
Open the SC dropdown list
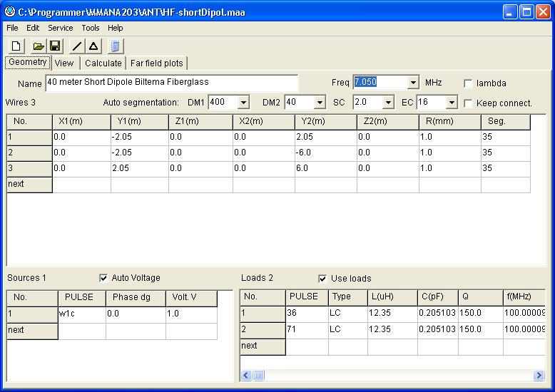point(388,103)
